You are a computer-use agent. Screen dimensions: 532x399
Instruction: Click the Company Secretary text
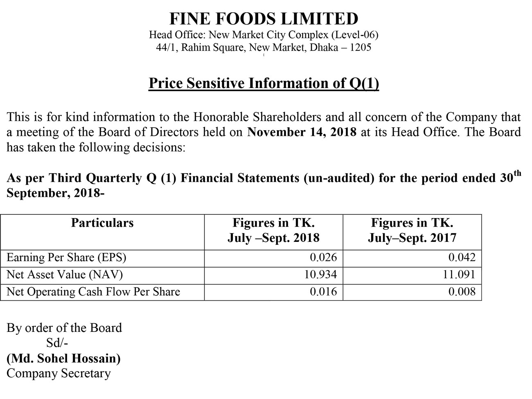pyautogui.click(x=59, y=374)
